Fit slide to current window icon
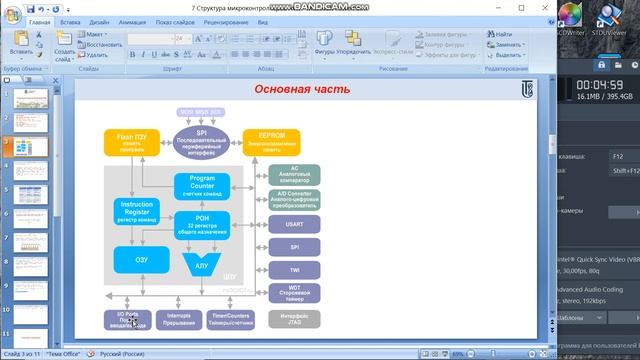The image size is (640, 360). click(x=543, y=354)
